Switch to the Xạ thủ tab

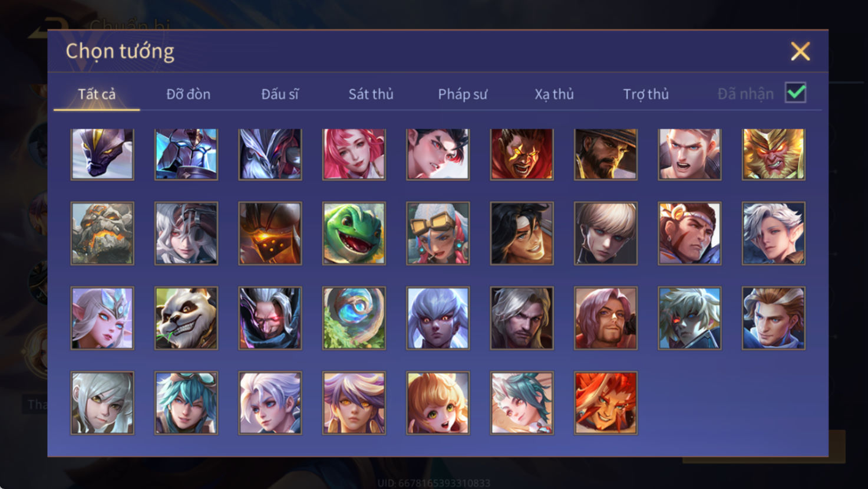[554, 94]
